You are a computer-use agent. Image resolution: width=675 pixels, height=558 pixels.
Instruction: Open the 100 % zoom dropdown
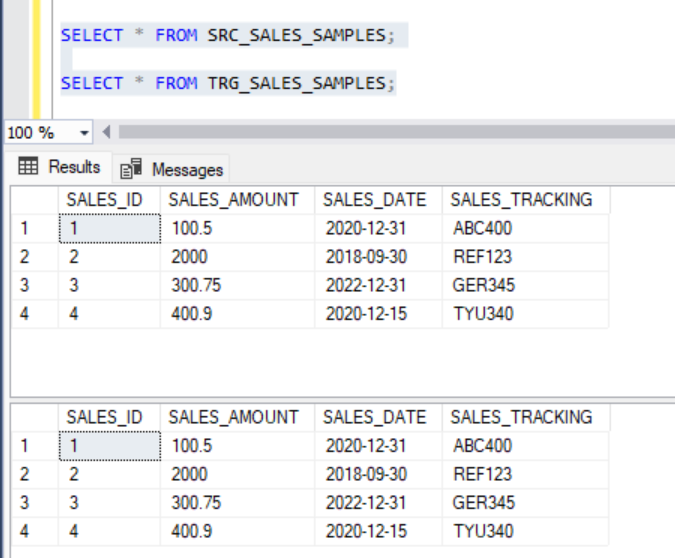tap(84, 133)
